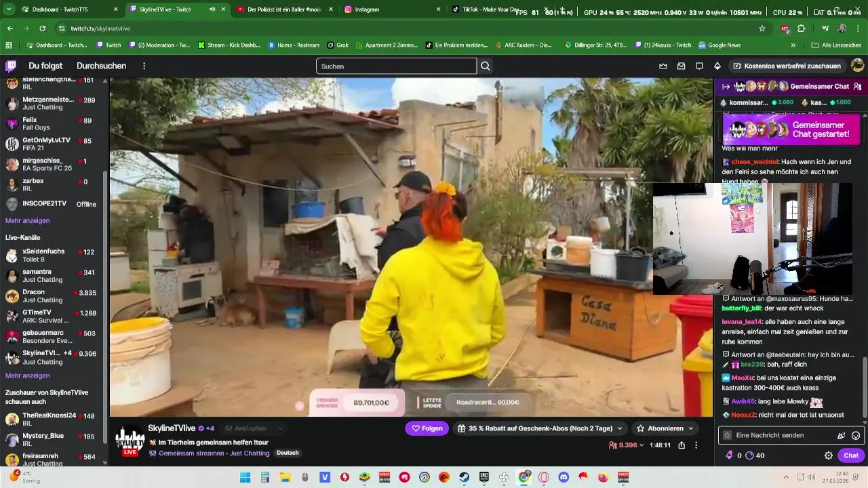Show more bookmarks via the double chevron
This screenshot has width=868, height=488.
[793, 45]
